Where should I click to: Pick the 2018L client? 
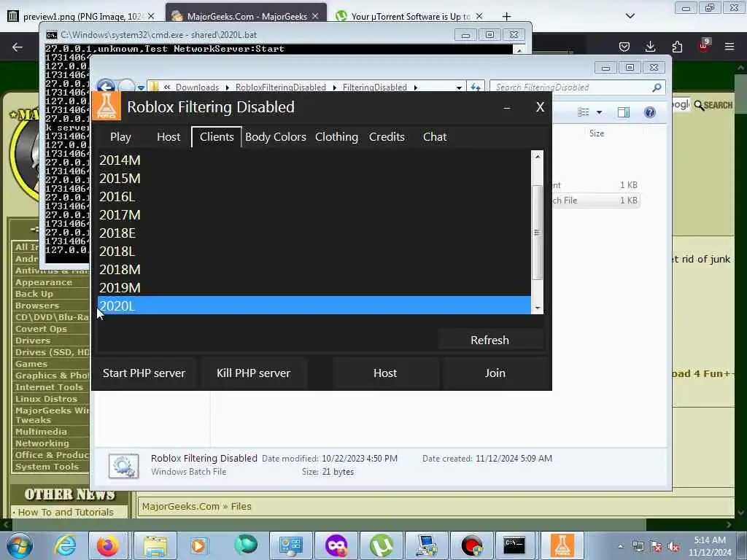click(314, 251)
